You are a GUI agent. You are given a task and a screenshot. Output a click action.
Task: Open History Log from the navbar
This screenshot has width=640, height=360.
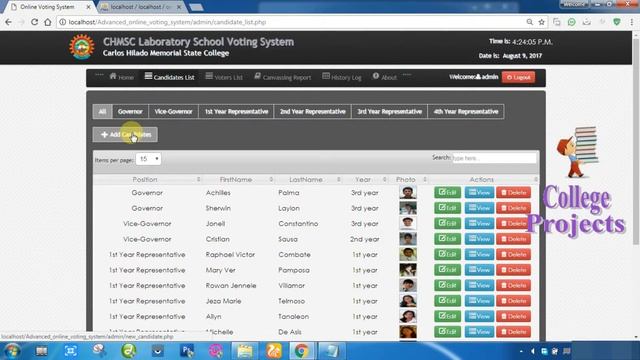(x=342, y=77)
